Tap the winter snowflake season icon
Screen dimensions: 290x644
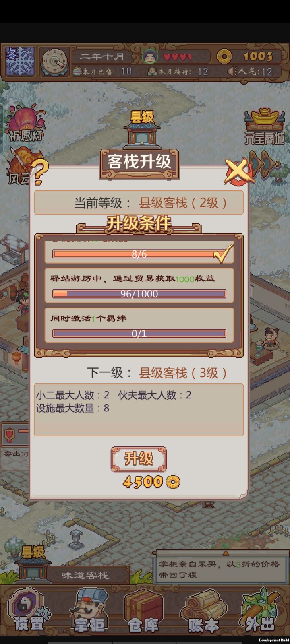click(x=20, y=62)
